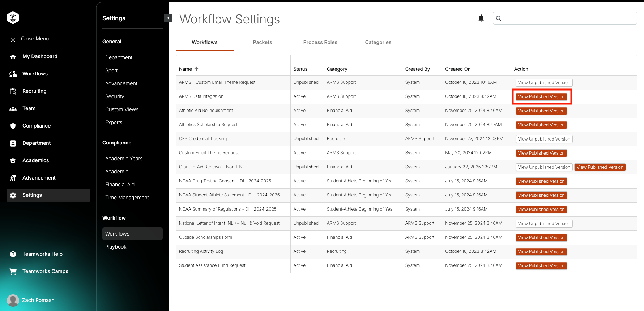Sort by Name column arrow
The image size is (644, 311).
[x=196, y=69]
